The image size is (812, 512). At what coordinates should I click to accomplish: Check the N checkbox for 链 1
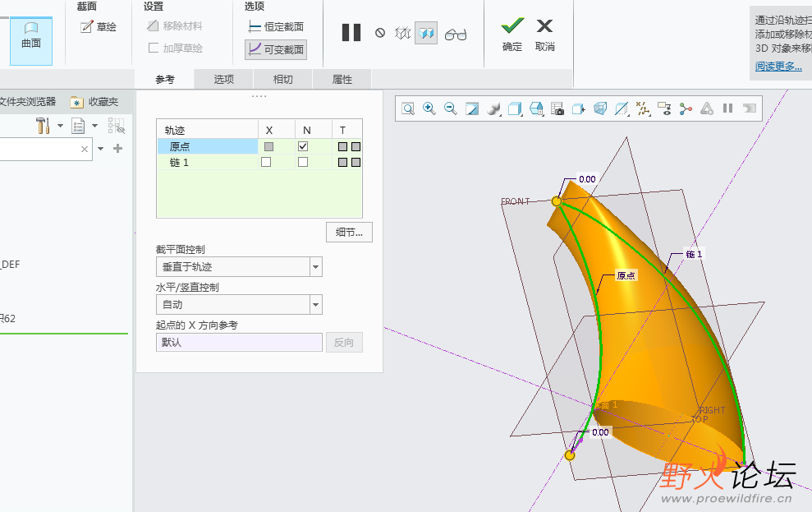click(x=303, y=163)
